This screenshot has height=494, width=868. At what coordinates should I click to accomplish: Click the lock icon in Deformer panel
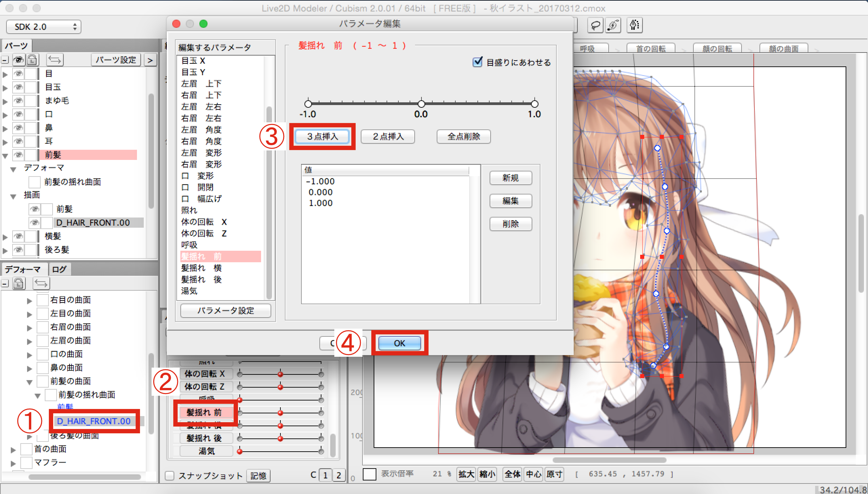tap(19, 283)
